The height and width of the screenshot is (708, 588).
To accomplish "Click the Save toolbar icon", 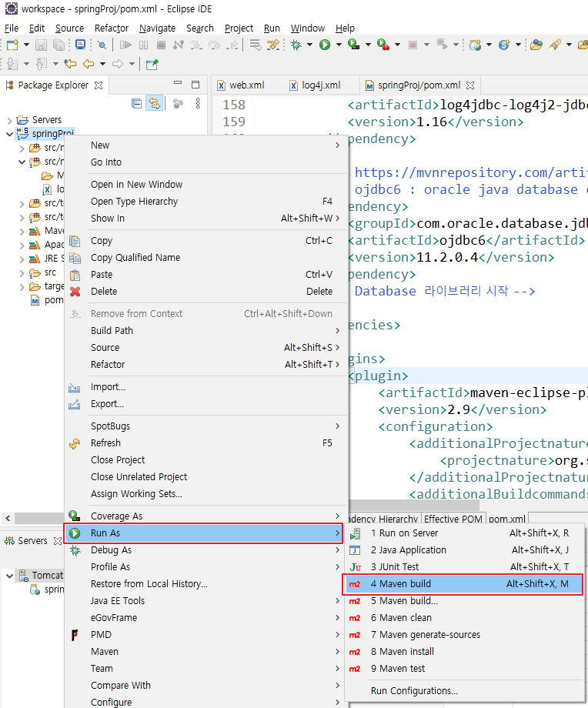I will (41, 45).
